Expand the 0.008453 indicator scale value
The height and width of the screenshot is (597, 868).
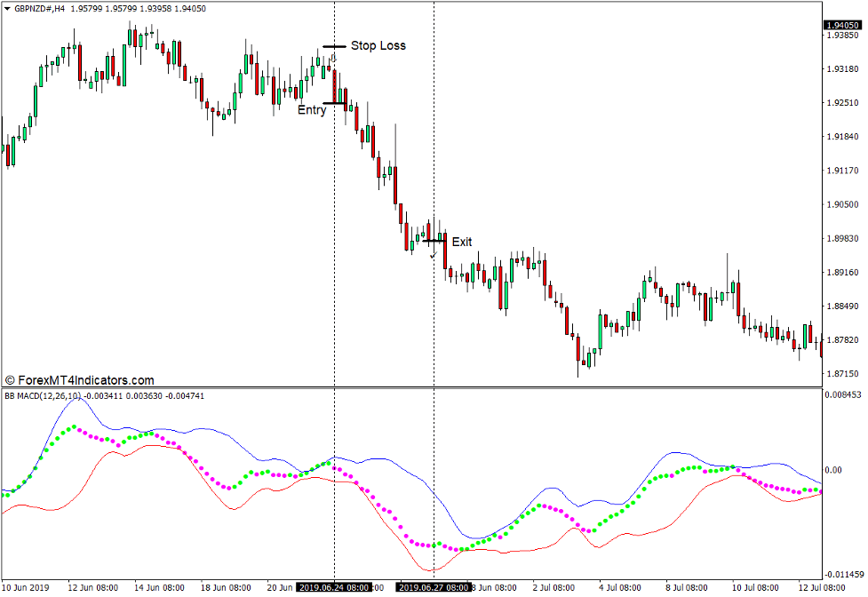pyautogui.click(x=842, y=394)
